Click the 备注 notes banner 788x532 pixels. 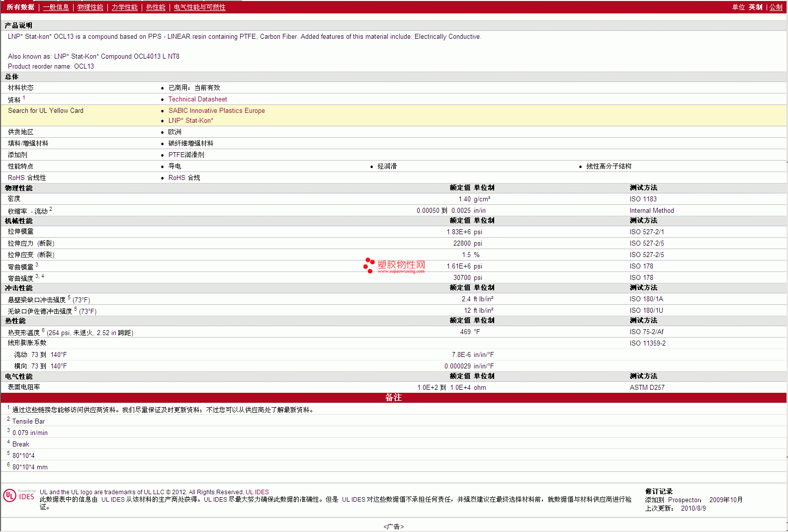pyautogui.click(x=393, y=397)
